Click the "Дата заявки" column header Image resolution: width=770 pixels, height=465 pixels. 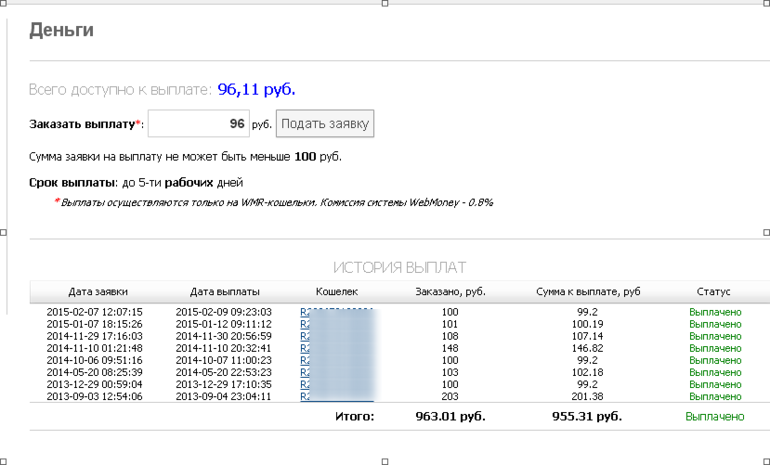click(97, 292)
